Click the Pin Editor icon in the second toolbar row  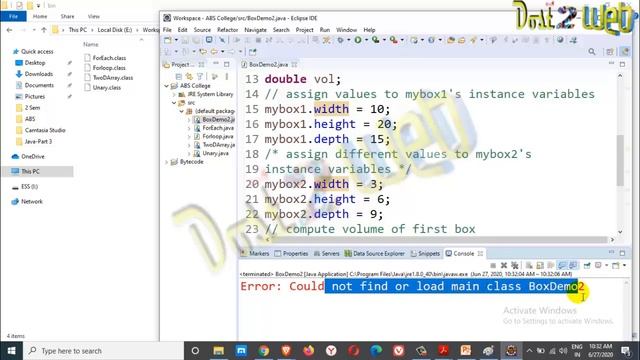tap(253, 52)
